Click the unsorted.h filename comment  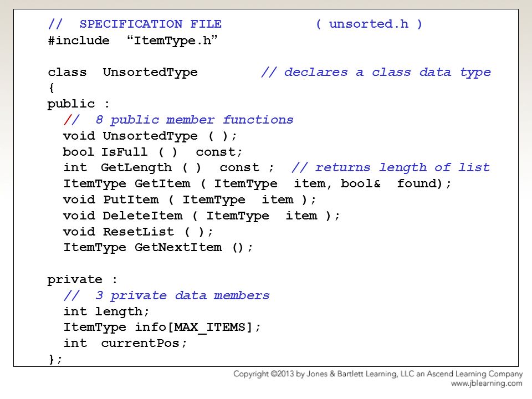coord(369,24)
